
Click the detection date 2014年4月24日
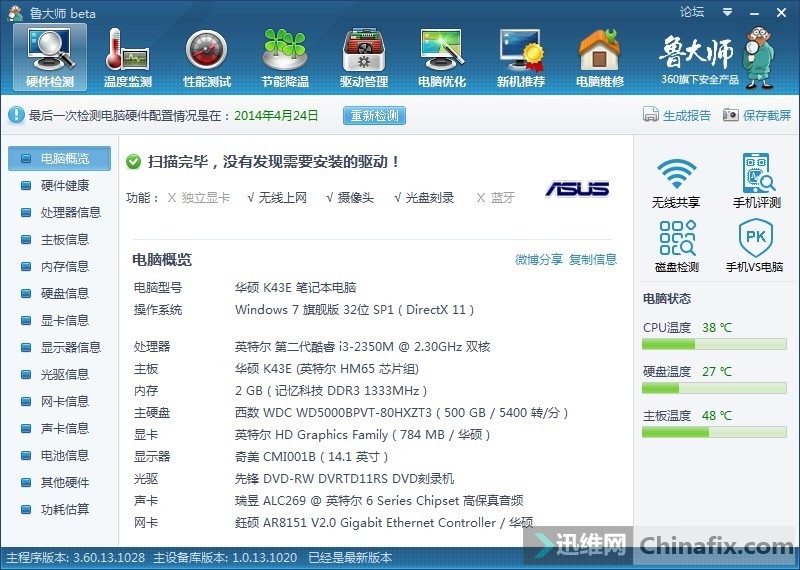pos(276,115)
